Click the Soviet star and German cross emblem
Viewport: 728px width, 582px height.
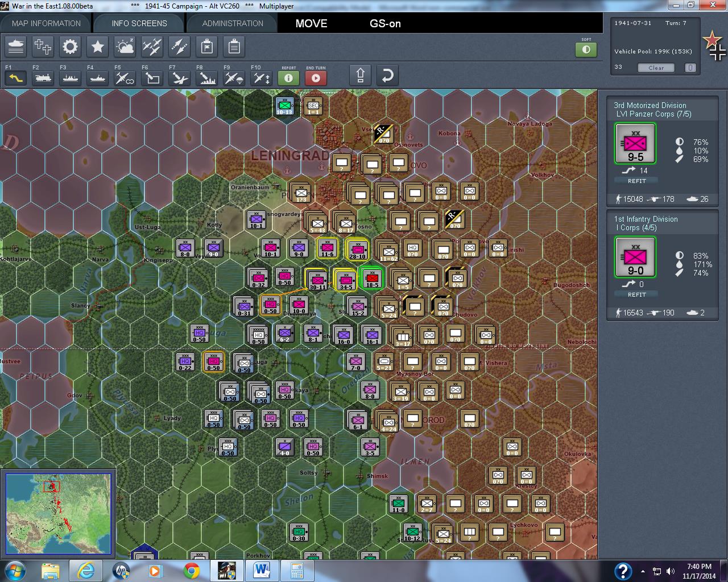tap(714, 45)
